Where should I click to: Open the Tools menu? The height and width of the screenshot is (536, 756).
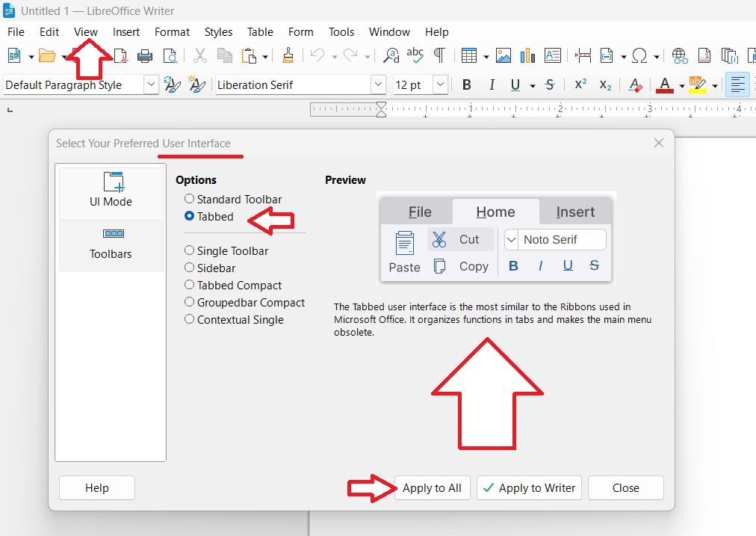tap(341, 32)
